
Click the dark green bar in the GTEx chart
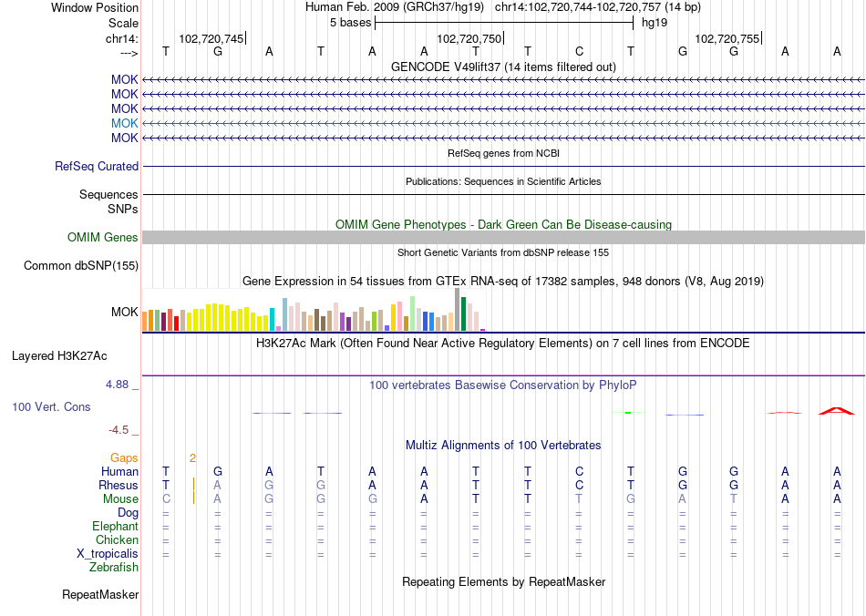click(463, 314)
